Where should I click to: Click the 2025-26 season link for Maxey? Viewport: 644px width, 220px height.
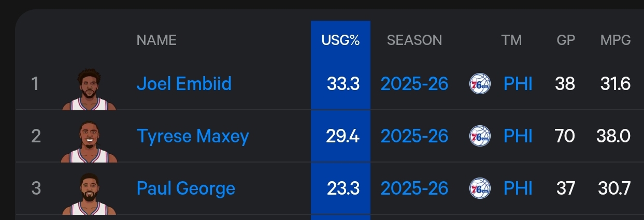coord(414,136)
